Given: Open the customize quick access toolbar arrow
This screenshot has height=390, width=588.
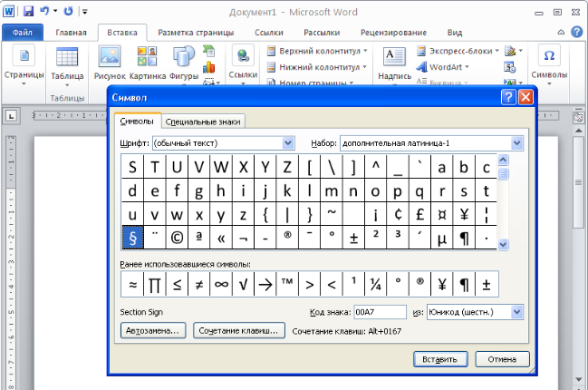Looking at the screenshot, I should (85, 12).
